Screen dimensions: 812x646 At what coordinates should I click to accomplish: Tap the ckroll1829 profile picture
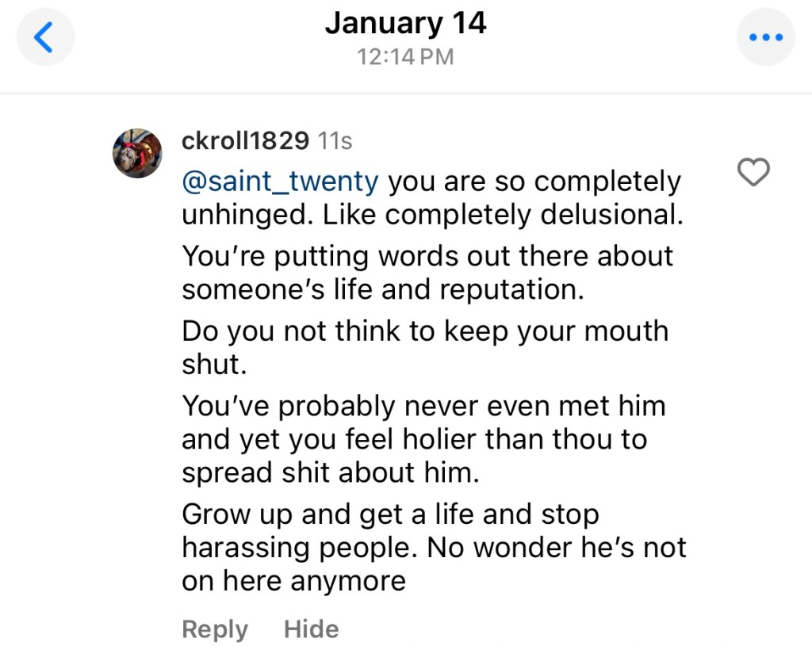137,153
